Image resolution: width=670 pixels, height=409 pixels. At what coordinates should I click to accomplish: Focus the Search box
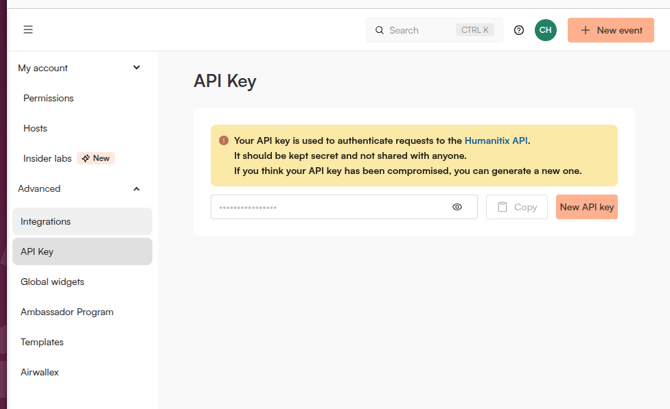click(434, 30)
